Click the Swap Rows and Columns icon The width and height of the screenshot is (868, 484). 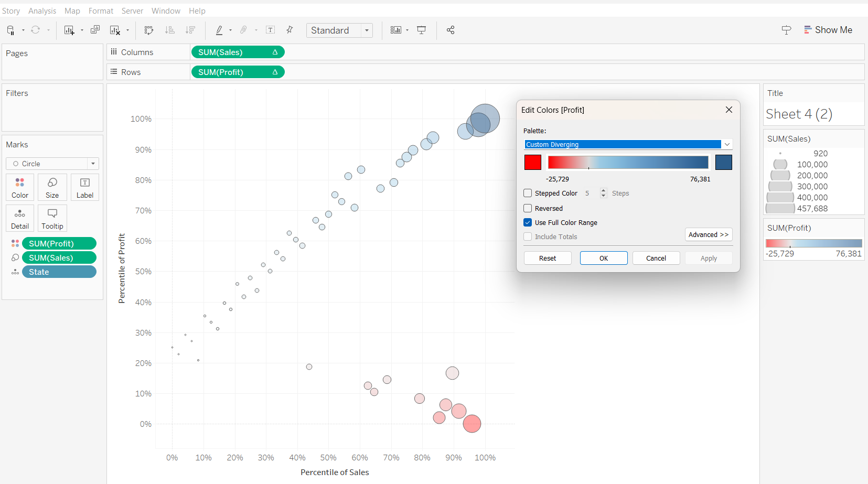[x=149, y=30]
